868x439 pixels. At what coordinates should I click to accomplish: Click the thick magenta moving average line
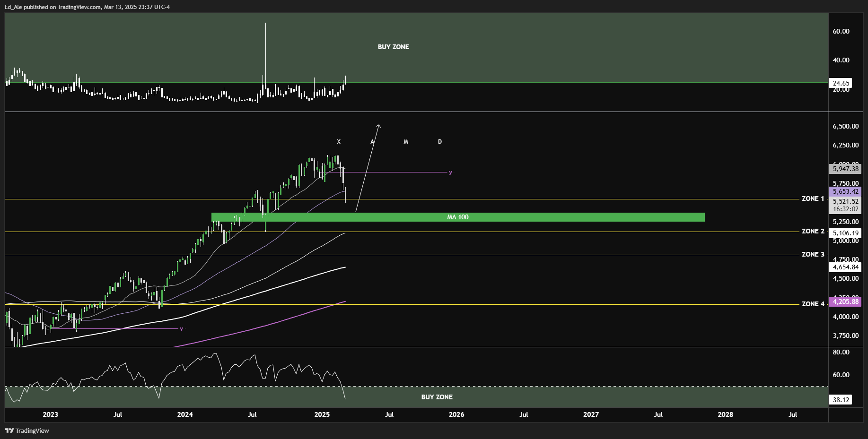(265, 325)
